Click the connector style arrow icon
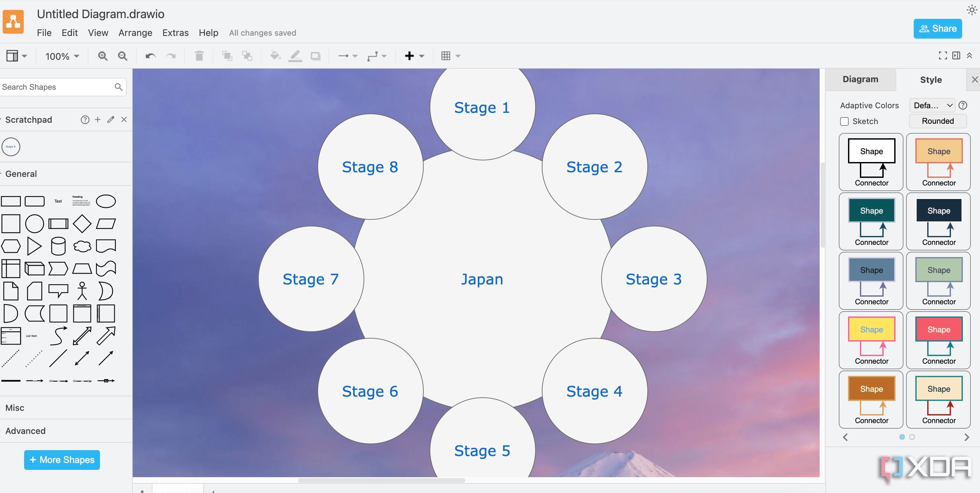980x493 pixels. pos(345,56)
